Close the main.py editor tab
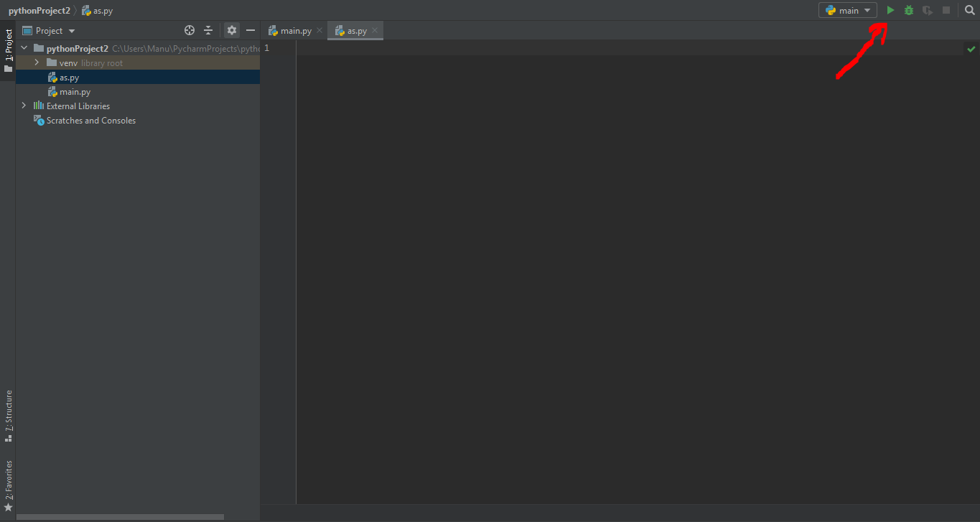 pos(319,31)
